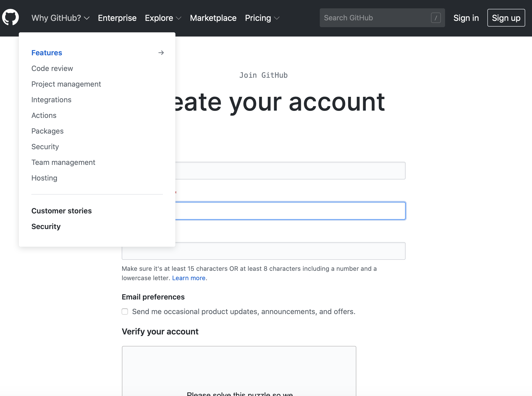Open the Learn more password link
The height and width of the screenshot is (396, 532).
coord(188,278)
